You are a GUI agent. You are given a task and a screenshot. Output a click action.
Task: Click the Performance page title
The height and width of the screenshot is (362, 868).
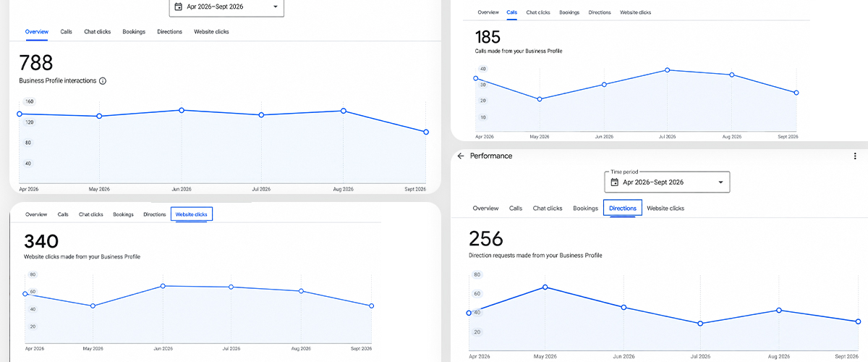[x=491, y=156]
